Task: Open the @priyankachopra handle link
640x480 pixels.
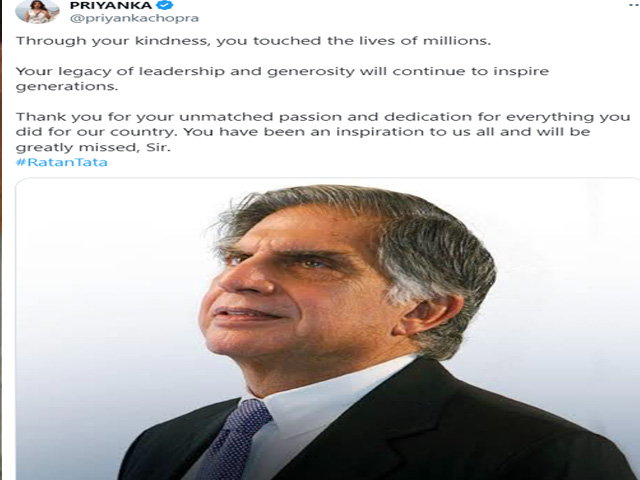Action: pos(134,18)
